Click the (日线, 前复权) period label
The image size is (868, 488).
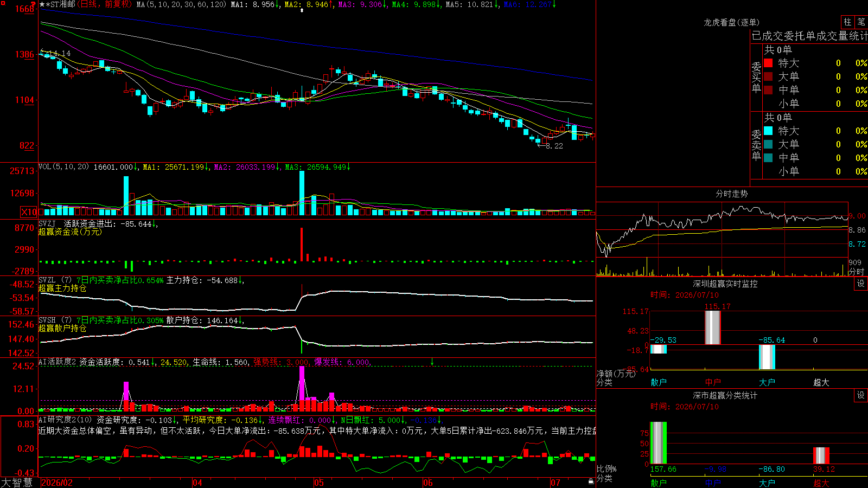click(105, 4)
